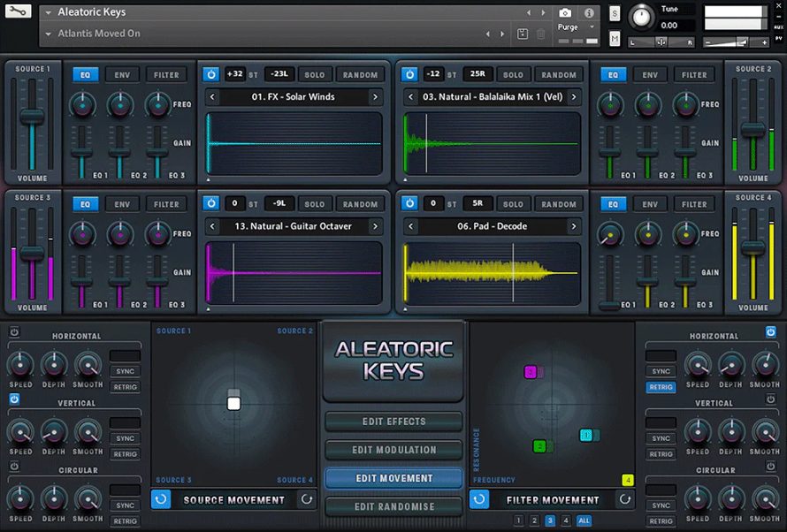Open the EDIT RANDOMISE page
Viewport: 787px width, 532px height.
[x=394, y=506]
